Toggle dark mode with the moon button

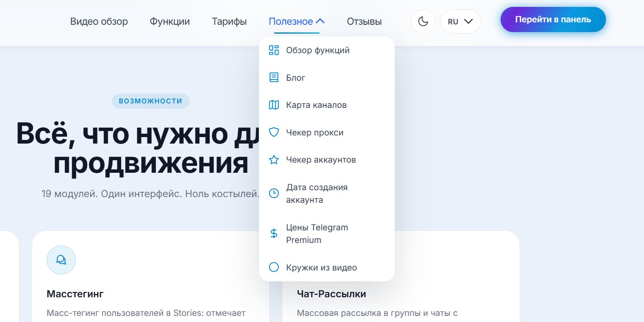423,21
